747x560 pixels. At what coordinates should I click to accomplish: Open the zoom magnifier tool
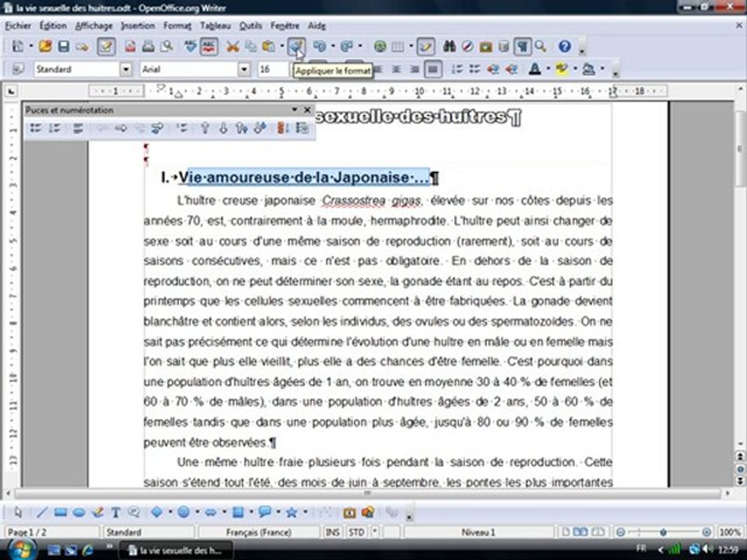click(540, 46)
